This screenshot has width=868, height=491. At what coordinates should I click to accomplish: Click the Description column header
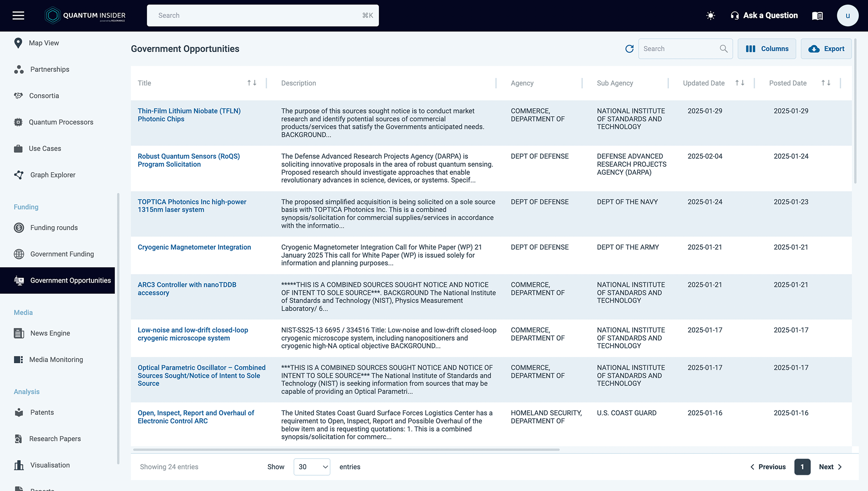299,83
